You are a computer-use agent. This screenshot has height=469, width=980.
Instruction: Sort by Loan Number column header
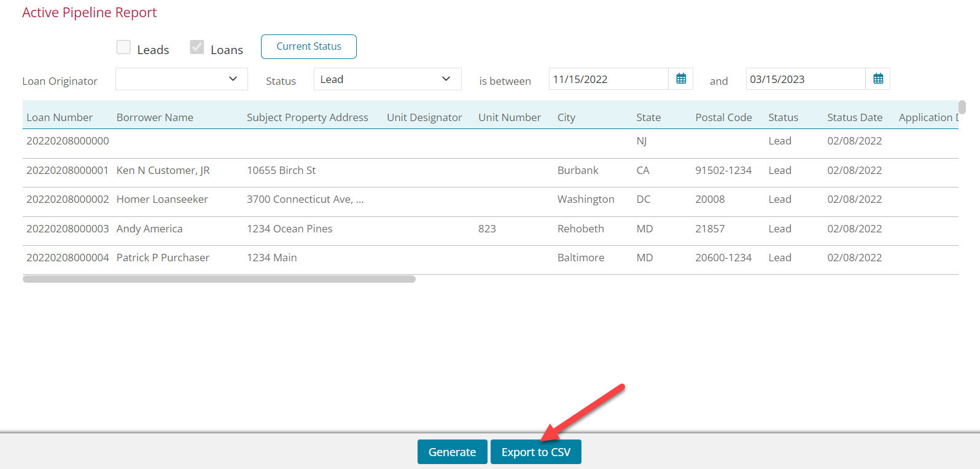pos(60,117)
